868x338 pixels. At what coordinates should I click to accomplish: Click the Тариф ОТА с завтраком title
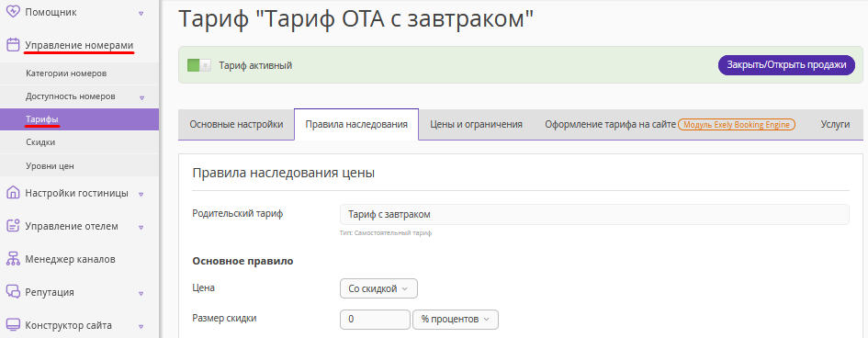356,19
